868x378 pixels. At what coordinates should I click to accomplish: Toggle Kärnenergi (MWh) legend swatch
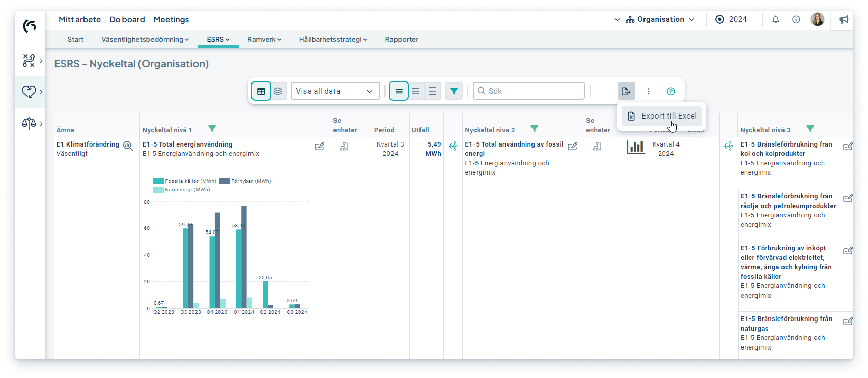pos(158,190)
